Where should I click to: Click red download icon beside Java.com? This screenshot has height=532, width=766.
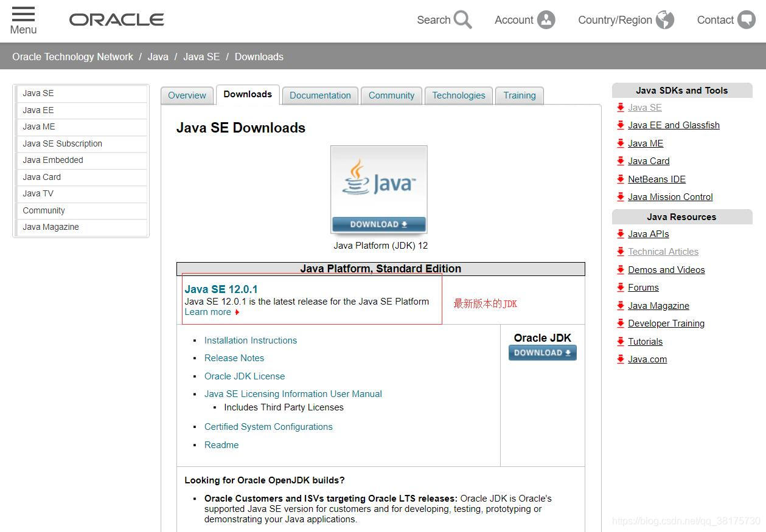621,359
